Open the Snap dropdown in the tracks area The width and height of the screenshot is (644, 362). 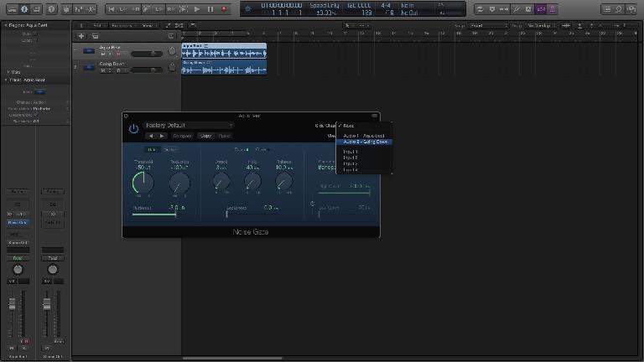point(489,25)
